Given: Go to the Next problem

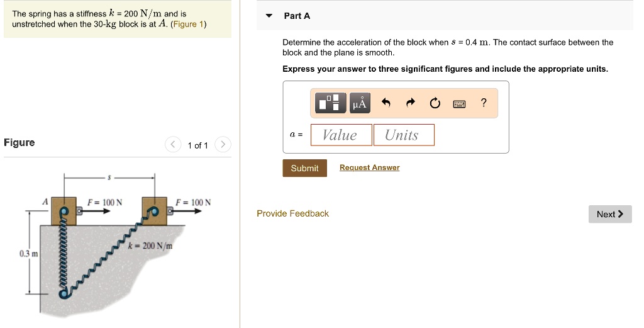Looking at the screenshot, I should tap(609, 214).
